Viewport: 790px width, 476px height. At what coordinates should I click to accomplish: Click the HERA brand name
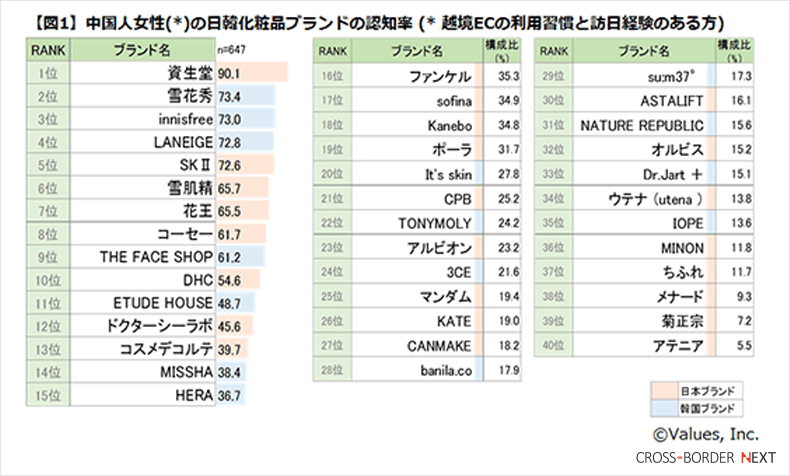[194, 395]
